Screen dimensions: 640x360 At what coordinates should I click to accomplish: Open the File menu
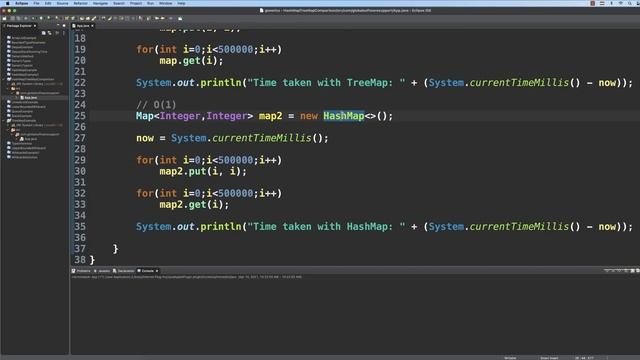click(36, 3)
